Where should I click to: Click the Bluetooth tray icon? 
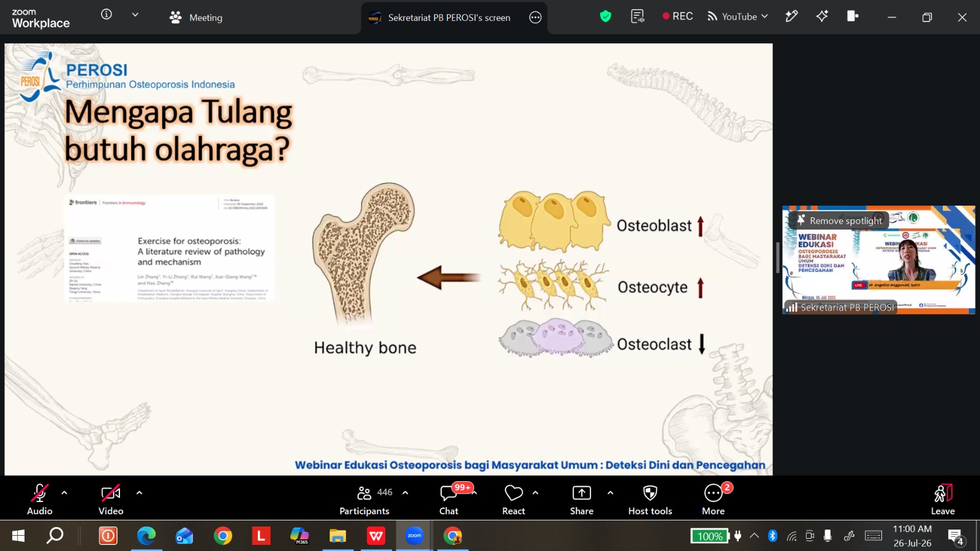(773, 536)
